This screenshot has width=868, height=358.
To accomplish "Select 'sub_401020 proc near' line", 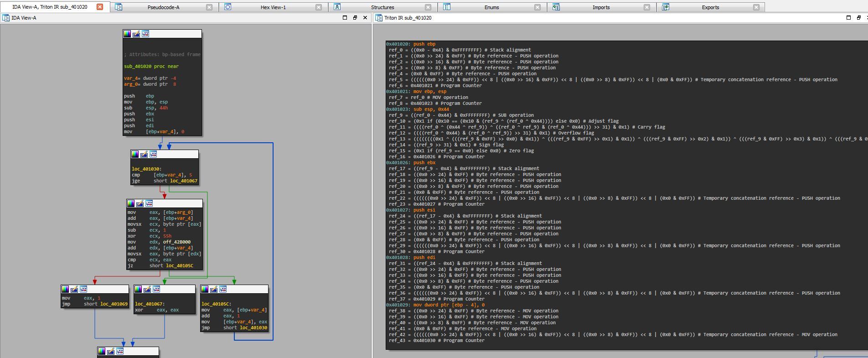I will tap(151, 67).
